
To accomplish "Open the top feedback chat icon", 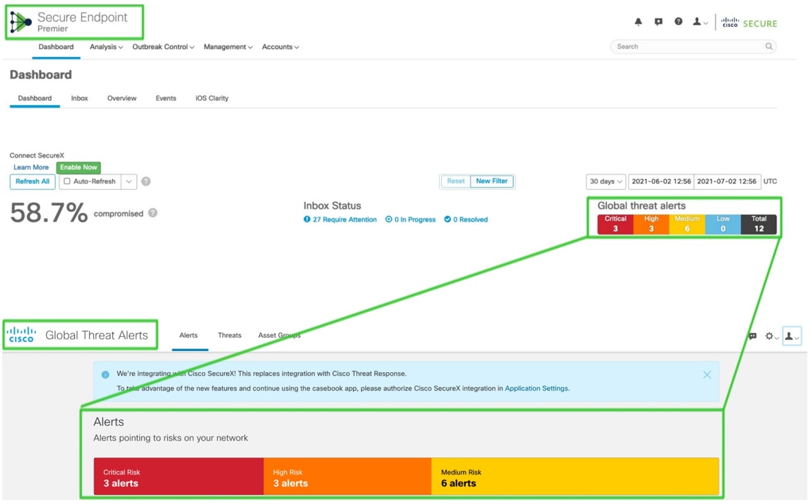I will (658, 22).
